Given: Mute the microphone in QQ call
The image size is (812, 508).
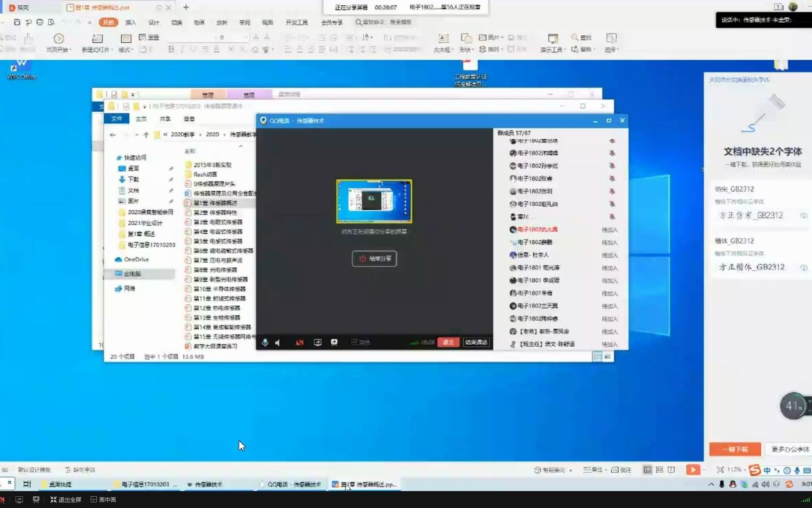Looking at the screenshot, I should (x=265, y=342).
